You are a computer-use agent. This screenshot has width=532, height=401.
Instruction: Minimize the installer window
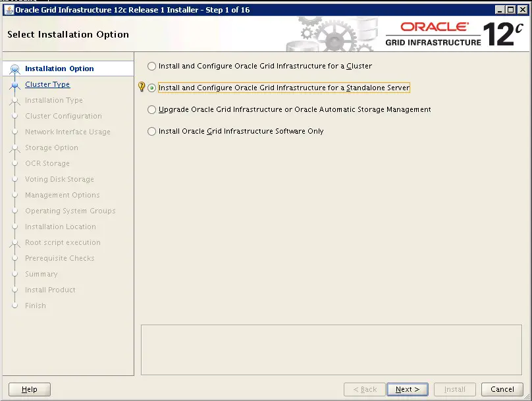[500, 10]
